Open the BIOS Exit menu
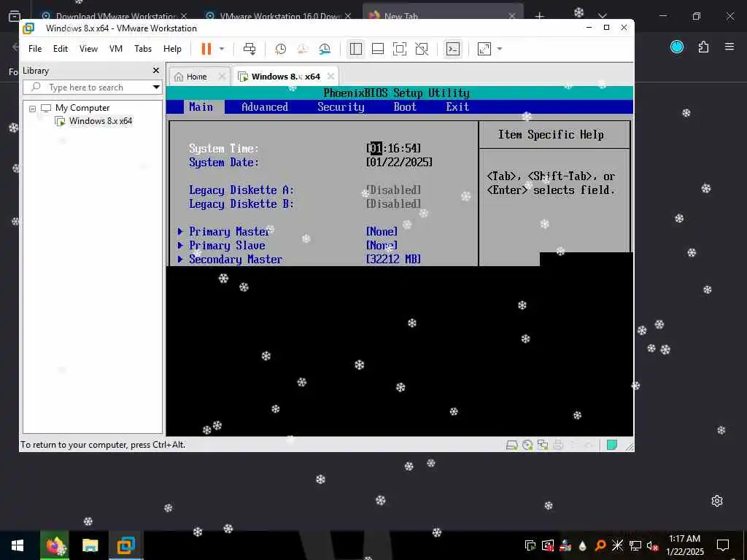This screenshot has height=560, width=747. 457,106
